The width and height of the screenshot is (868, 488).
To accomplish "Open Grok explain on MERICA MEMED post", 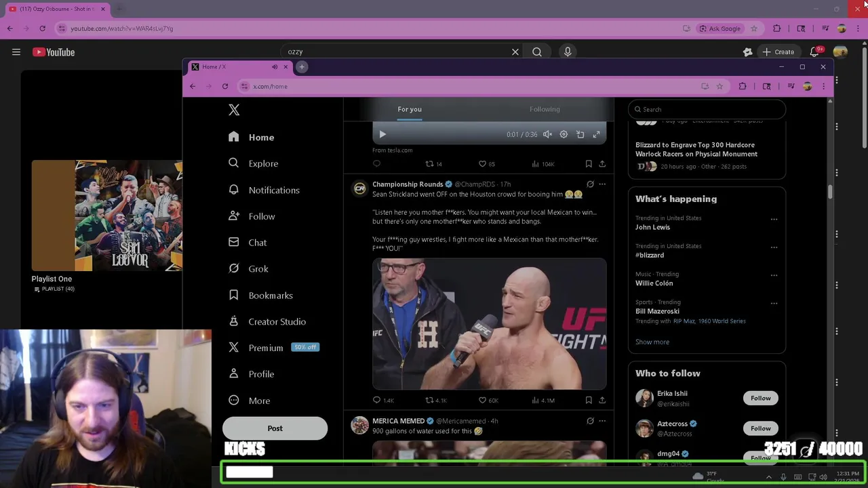I will [x=590, y=421].
